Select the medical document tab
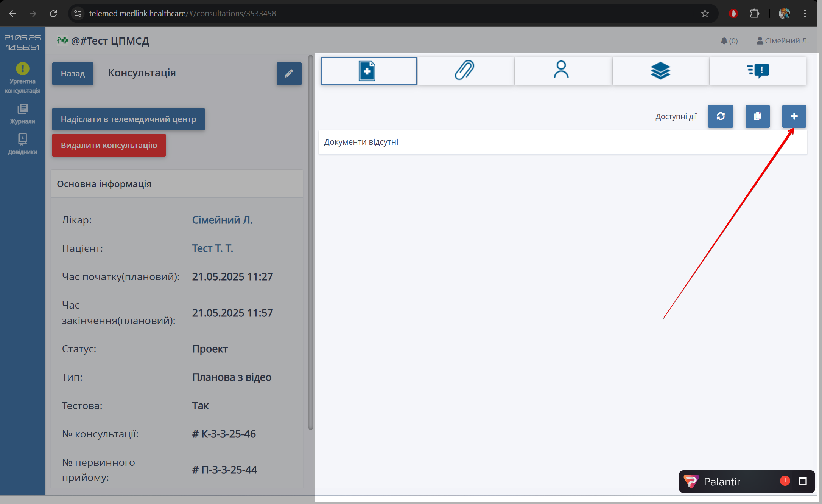 pyautogui.click(x=369, y=71)
